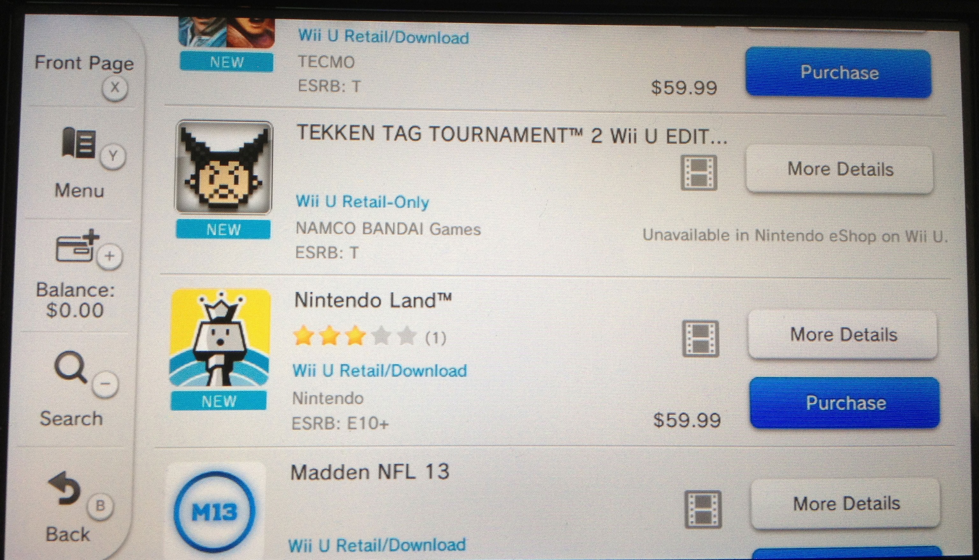Open More Details for Tekken Tag Tournament
979x560 pixels.
[x=840, y=169]
